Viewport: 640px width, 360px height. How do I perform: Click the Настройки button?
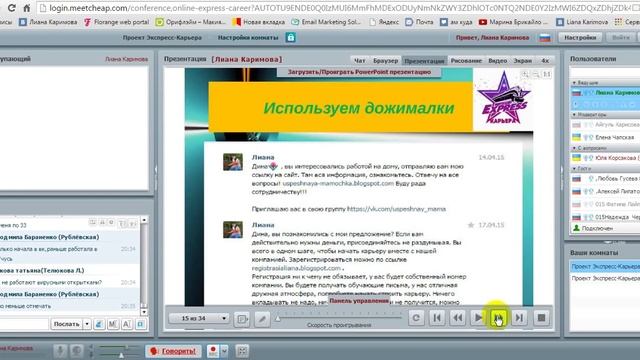click(580, 38)
